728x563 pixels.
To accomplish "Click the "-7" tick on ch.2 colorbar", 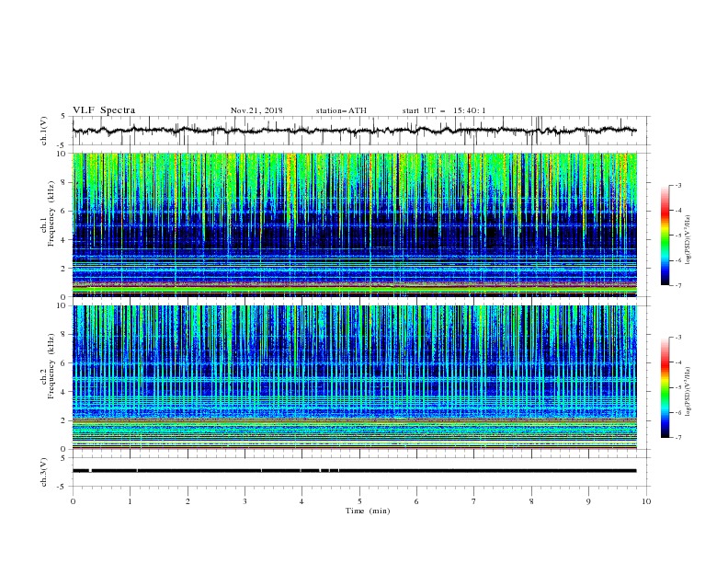I will (x=677, y=438).
